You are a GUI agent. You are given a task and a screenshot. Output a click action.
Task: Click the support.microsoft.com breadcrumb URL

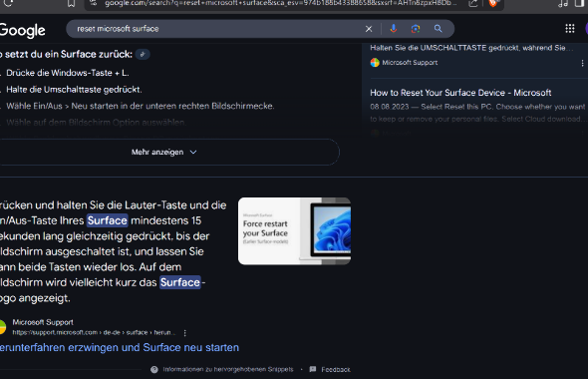click(x=94, y=332)
